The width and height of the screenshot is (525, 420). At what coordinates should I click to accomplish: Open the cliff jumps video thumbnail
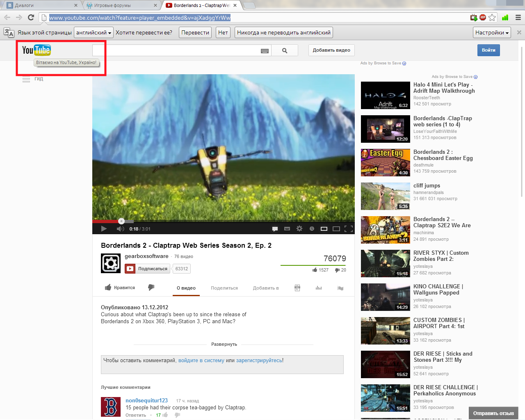pyautogui.click(x=386, y=196)
